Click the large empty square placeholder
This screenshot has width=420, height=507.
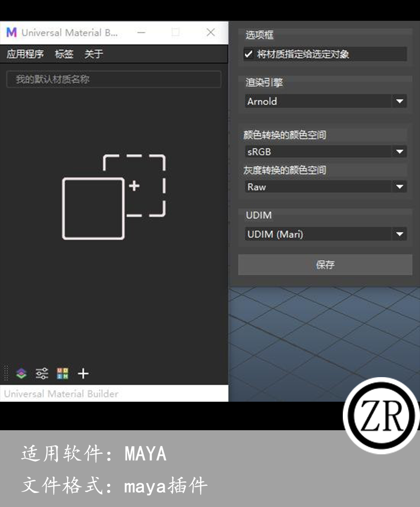[93, 209]
